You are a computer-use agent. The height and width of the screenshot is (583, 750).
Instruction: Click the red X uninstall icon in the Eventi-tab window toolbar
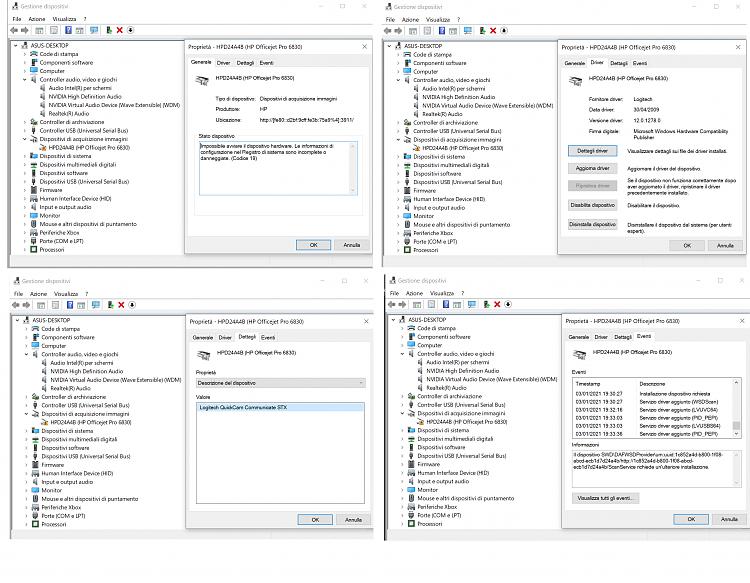[x=497, y=304]
